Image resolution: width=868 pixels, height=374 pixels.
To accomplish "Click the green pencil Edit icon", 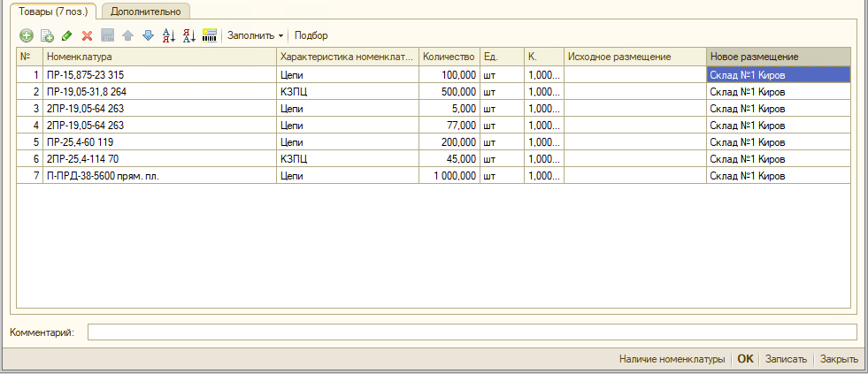I will (67, 35).
